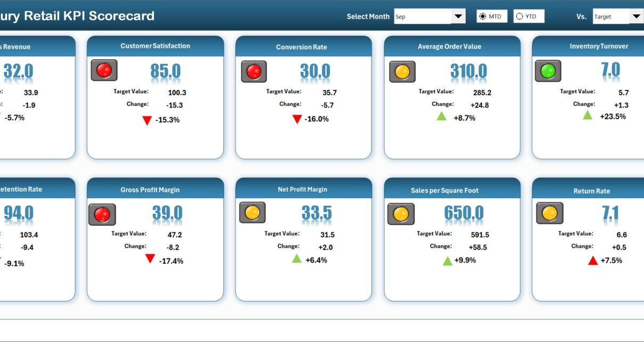This screenshot has width=644, height=342.
Task: Click the yellow light on Net Profit Margin
Action: coord(252,213)
